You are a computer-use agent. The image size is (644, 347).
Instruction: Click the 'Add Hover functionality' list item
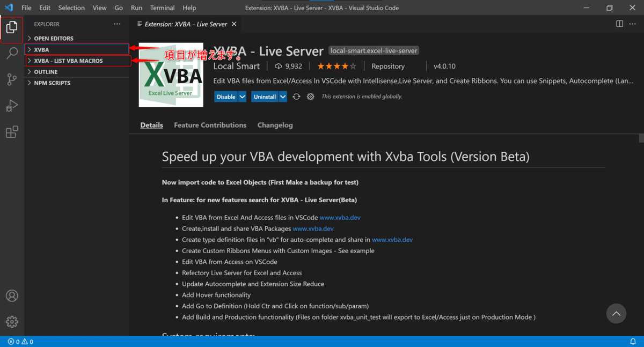pos(216,295)
